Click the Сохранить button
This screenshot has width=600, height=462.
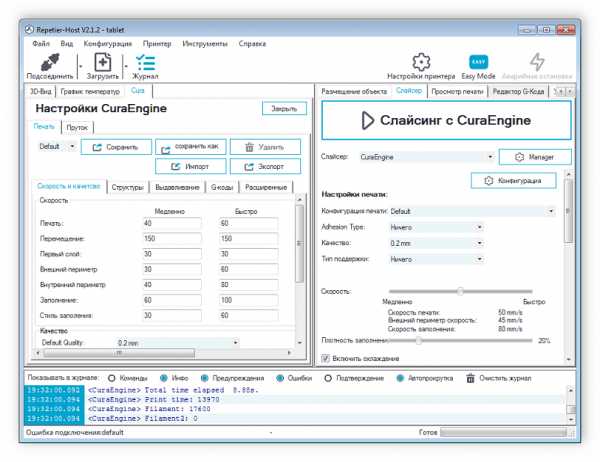116,147
